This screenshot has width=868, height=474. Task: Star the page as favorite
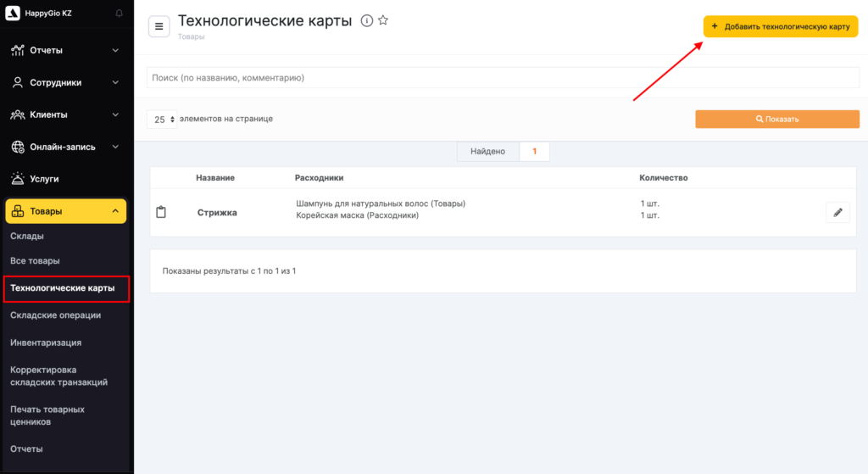pos(383,21)
